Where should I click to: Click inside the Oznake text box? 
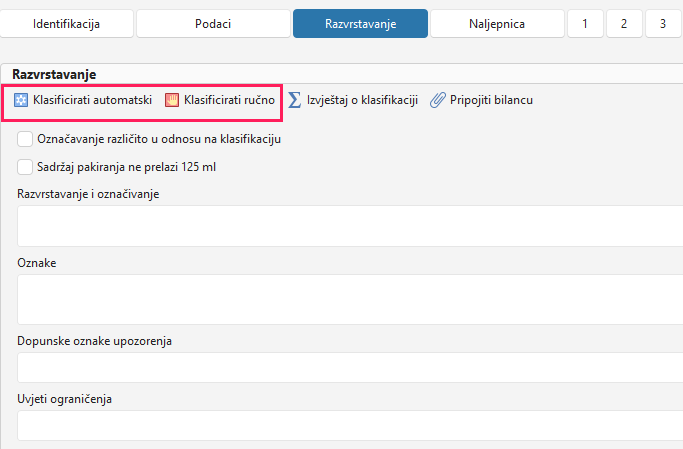coord(350,300)
